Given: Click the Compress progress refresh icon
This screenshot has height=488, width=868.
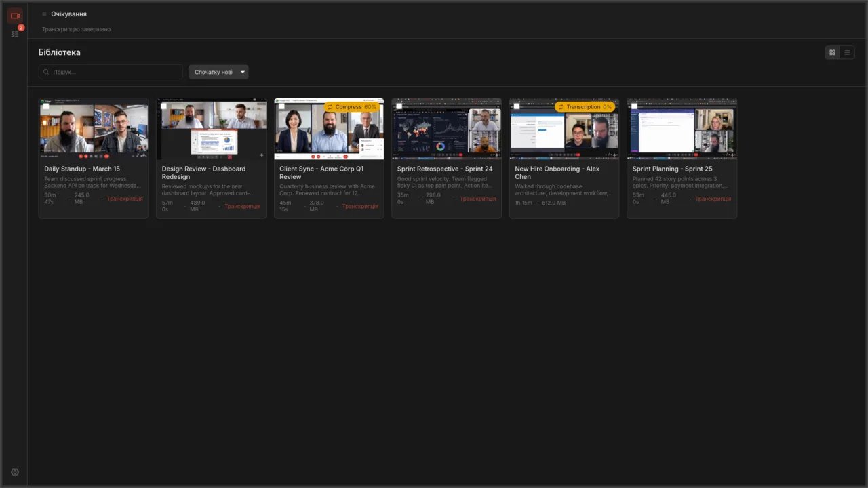Looking at the screenshot, I should [330, 107].
